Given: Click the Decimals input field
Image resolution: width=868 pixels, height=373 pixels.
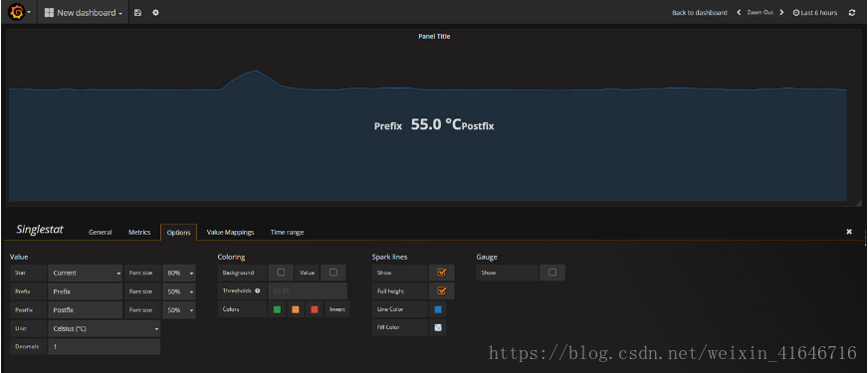Looking at the screenshot, I should coord(105,347).
